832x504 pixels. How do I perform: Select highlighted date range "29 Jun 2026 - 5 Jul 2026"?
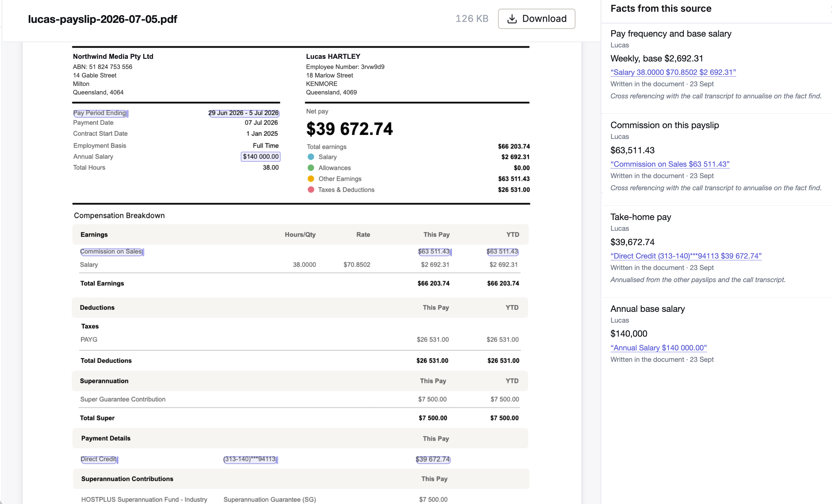243,113
